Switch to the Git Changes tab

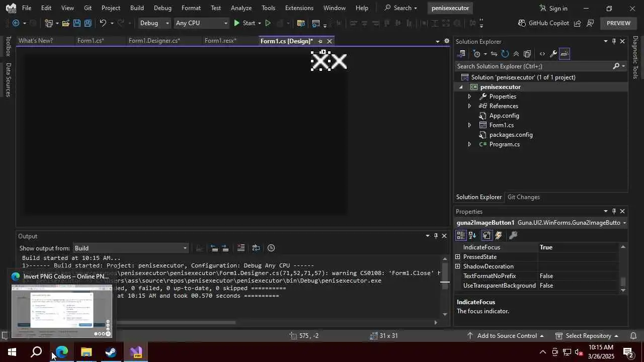523,197
